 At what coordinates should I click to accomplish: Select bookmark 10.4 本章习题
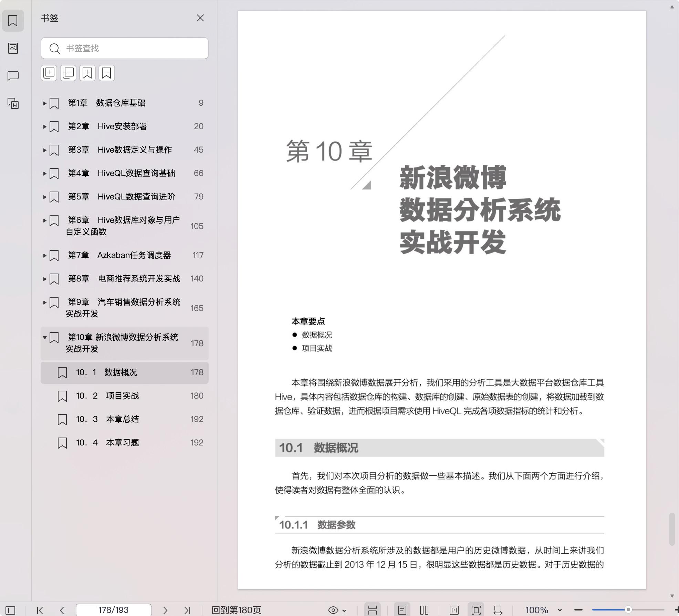point(125,443)
